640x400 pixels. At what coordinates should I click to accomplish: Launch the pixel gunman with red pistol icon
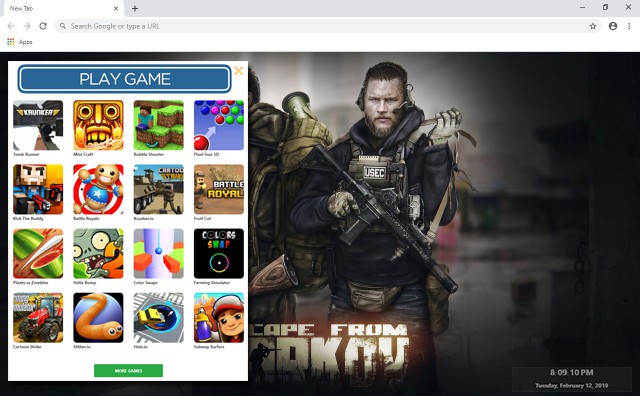[x=38, y=189]
